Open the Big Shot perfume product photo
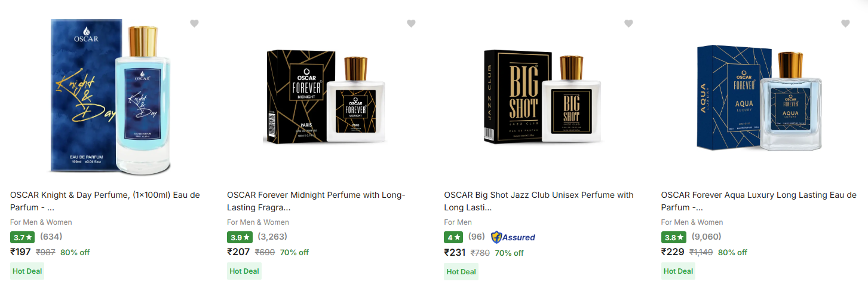This screenshot has height=300, width=868. click(542, 99)
